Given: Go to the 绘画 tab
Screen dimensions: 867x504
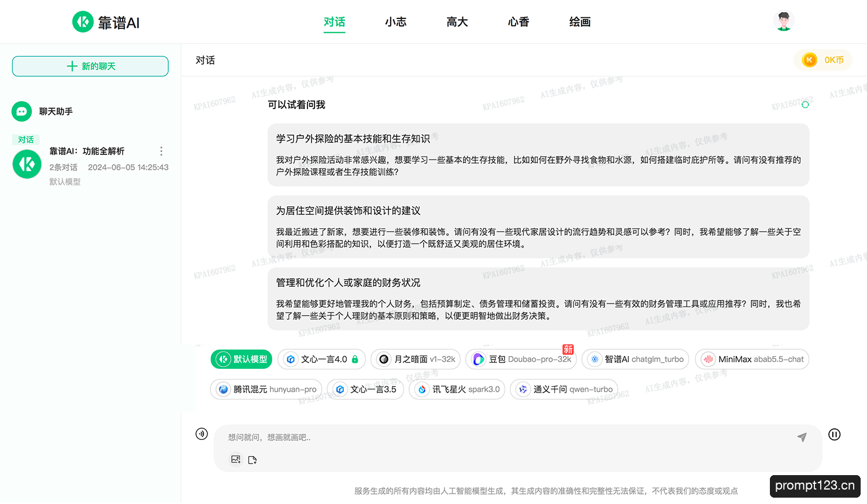Looking at the screenshot, I should tap(580, 22).
